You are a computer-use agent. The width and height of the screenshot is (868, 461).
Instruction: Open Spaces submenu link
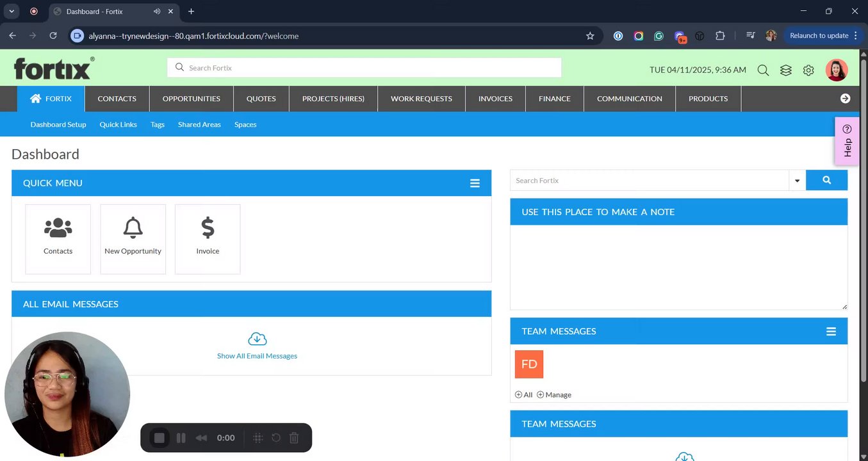click(245, 125)
